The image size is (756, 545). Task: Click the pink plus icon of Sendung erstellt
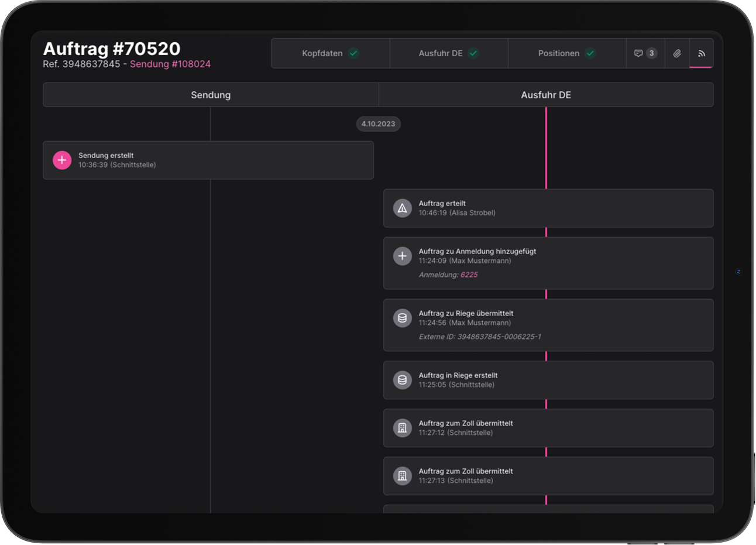pos(62,160)
